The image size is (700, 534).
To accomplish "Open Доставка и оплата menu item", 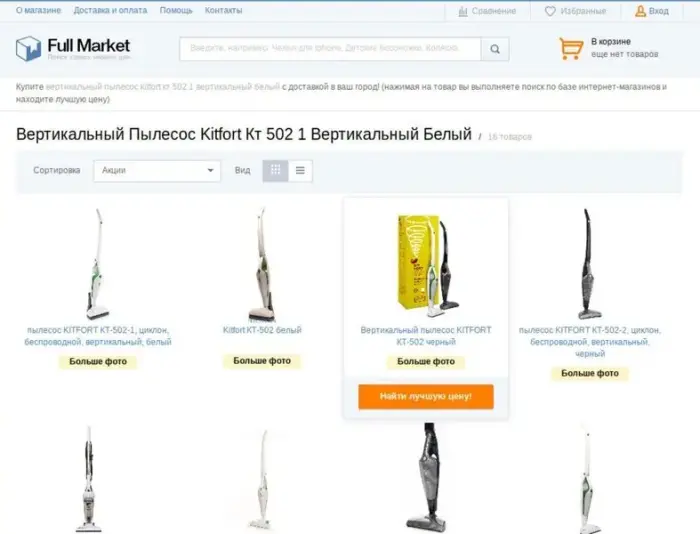I will [110, 10].
